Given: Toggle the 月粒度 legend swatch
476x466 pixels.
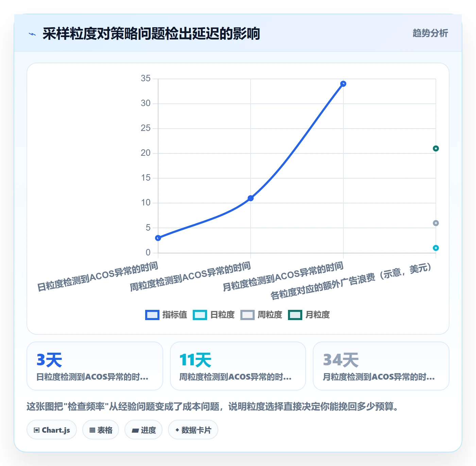Looking at the screenshot, I should click(295, 315).
